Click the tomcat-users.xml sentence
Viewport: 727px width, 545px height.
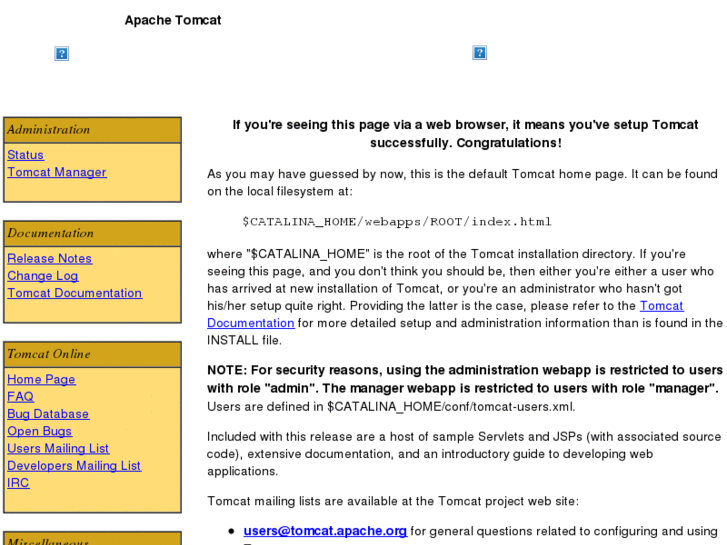(x=391, y=407)
